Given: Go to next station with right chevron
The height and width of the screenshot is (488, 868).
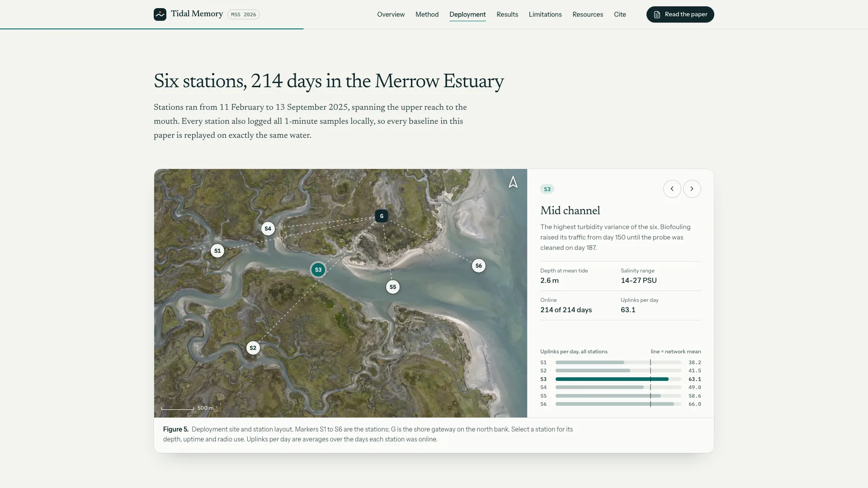Looking at the screenshot, I should point(692,189).
